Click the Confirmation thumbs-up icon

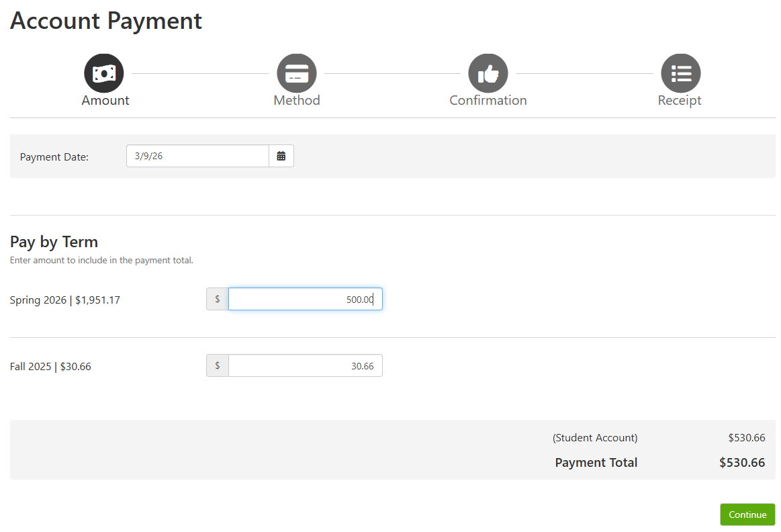coord(488,73)
